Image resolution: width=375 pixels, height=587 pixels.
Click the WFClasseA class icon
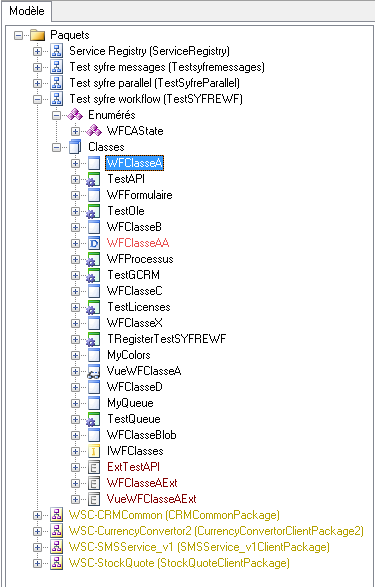click(94, 163)
